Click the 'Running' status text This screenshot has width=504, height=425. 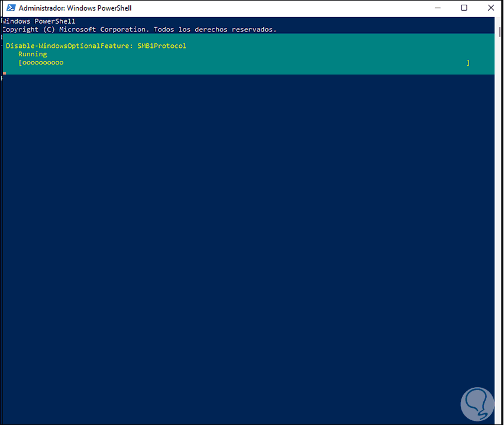33,54
